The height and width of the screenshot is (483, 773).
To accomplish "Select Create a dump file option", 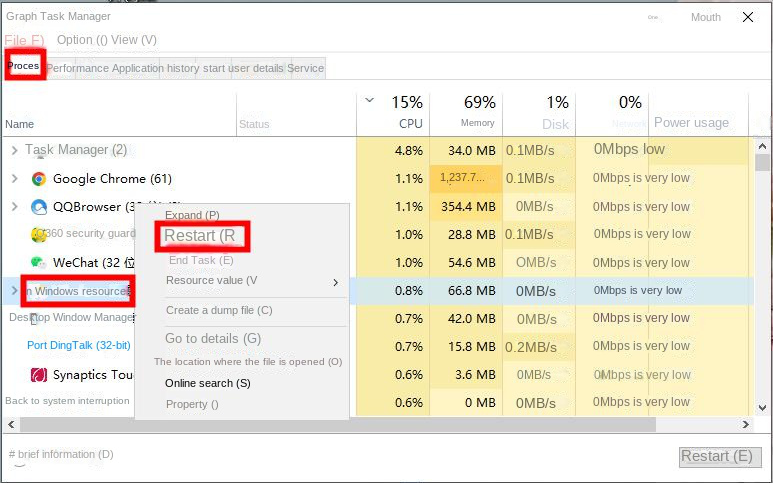I will 219,310.
